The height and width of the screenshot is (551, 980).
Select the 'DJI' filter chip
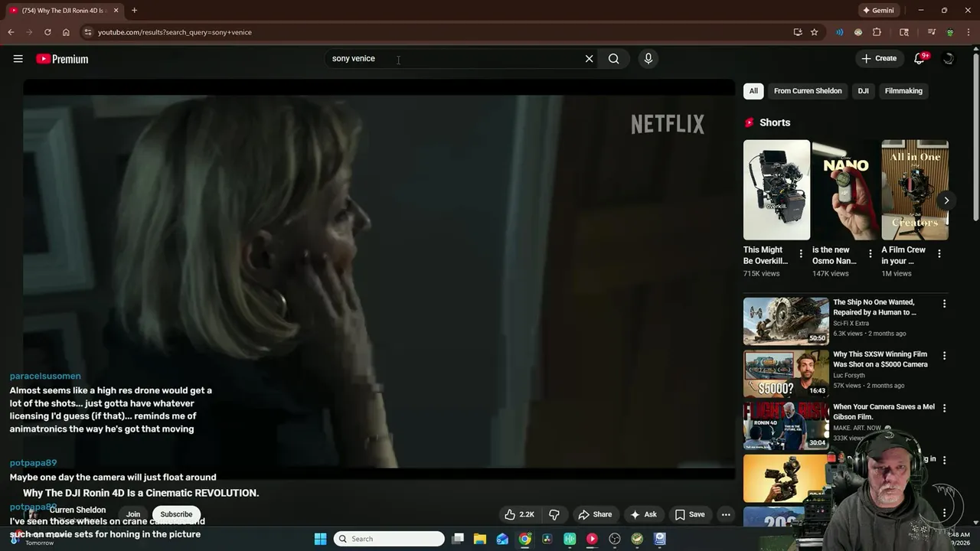[863, 91]
